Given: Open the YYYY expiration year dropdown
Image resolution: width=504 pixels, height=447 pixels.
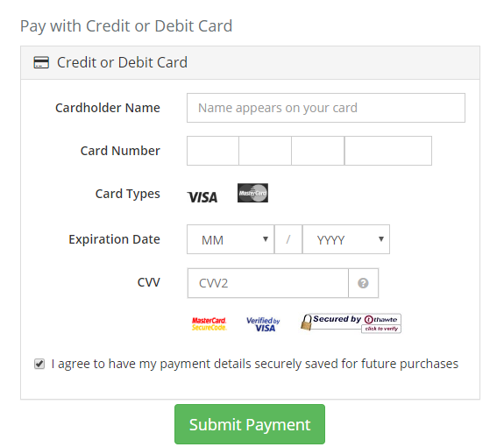Looking at the screenshot, I should click(346, 239).
